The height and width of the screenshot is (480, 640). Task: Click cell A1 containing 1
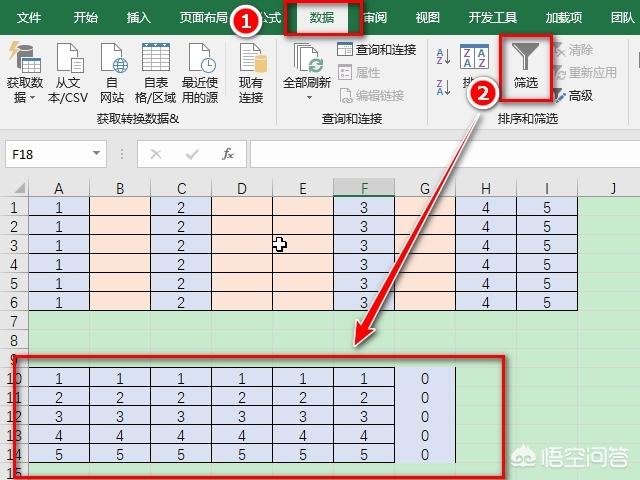pos(59,207)
